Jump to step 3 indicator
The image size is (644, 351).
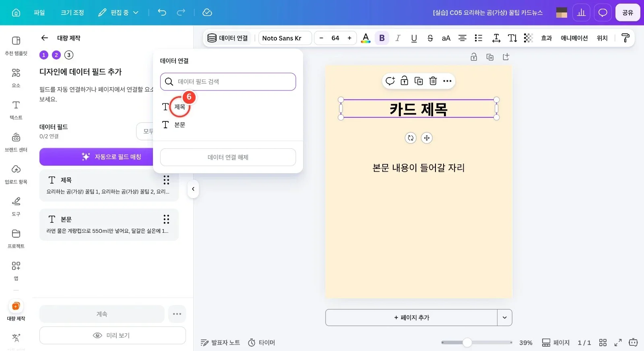69,55
